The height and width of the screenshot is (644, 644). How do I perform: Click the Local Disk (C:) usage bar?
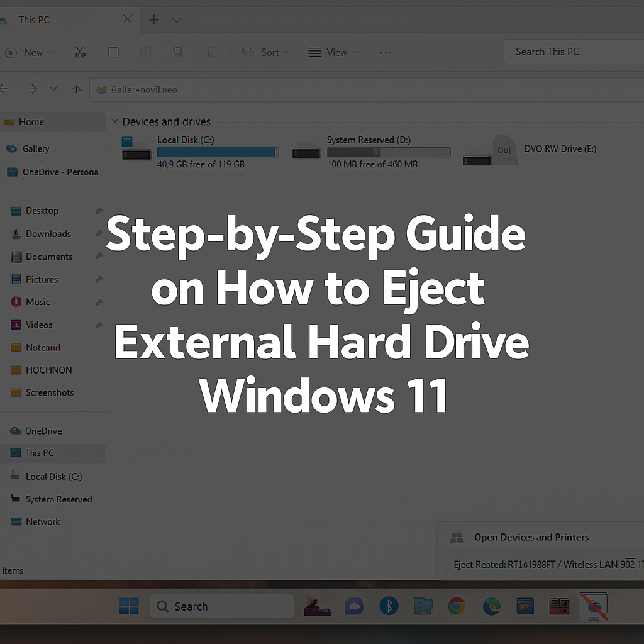tap(218, 152)
